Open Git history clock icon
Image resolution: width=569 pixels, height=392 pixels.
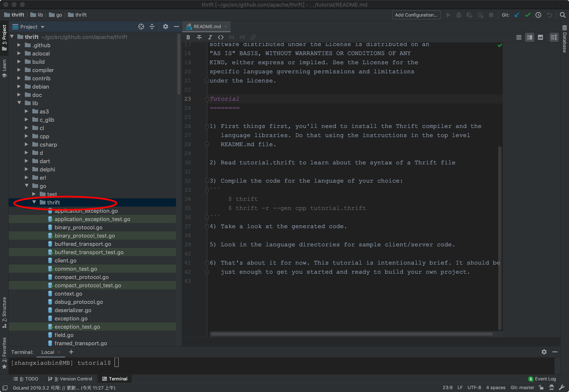(538, 15)
